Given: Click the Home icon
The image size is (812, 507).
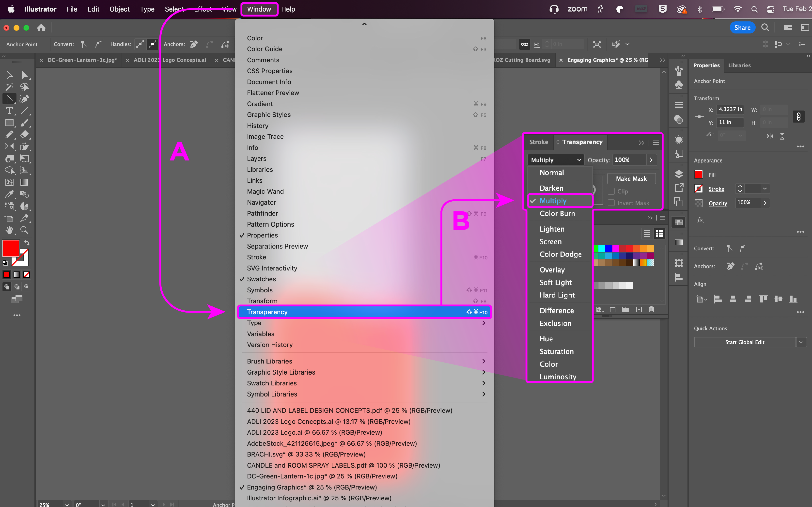Looking at the screenshot, I should click(41, 28).
